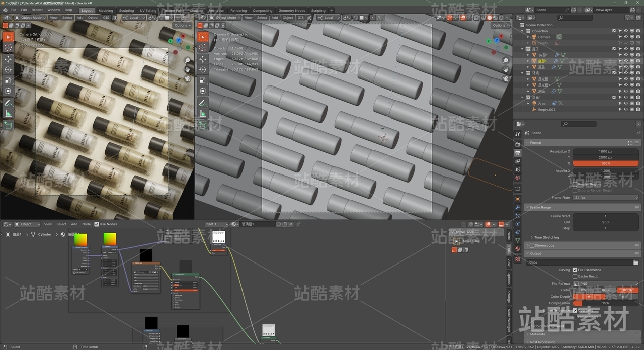
Task: Select the Scale tool in left viewport
Action: [x=8, y=80]
